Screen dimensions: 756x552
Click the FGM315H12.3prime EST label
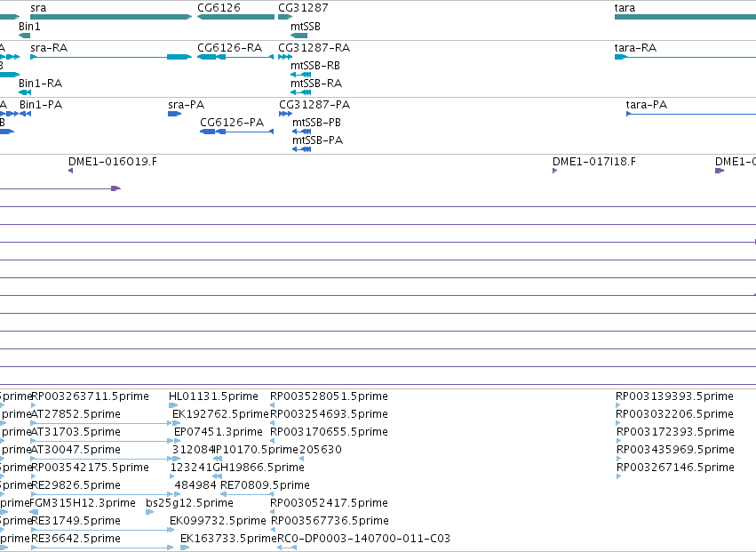click(83, 503)
